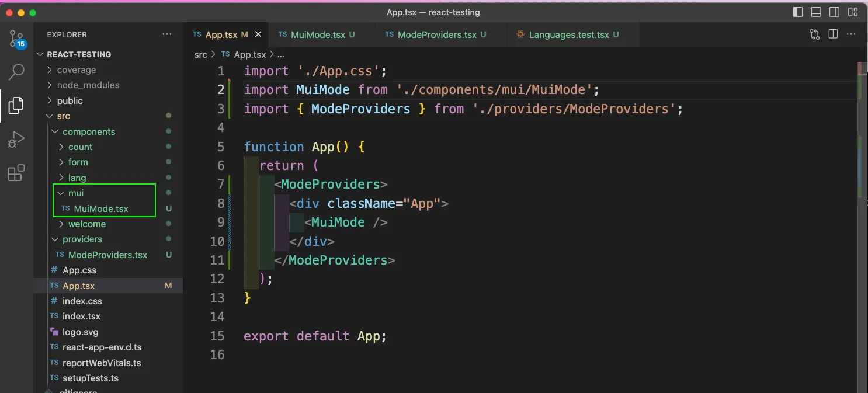The image size is (868, 393).
Task: Click the Open Changes compare icon
Action: 814,34
